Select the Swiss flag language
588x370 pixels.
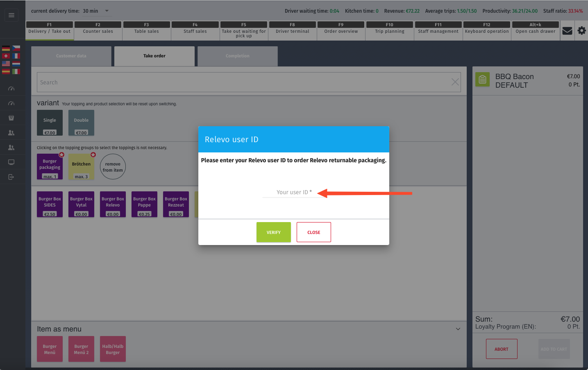(x=6, y=56)
